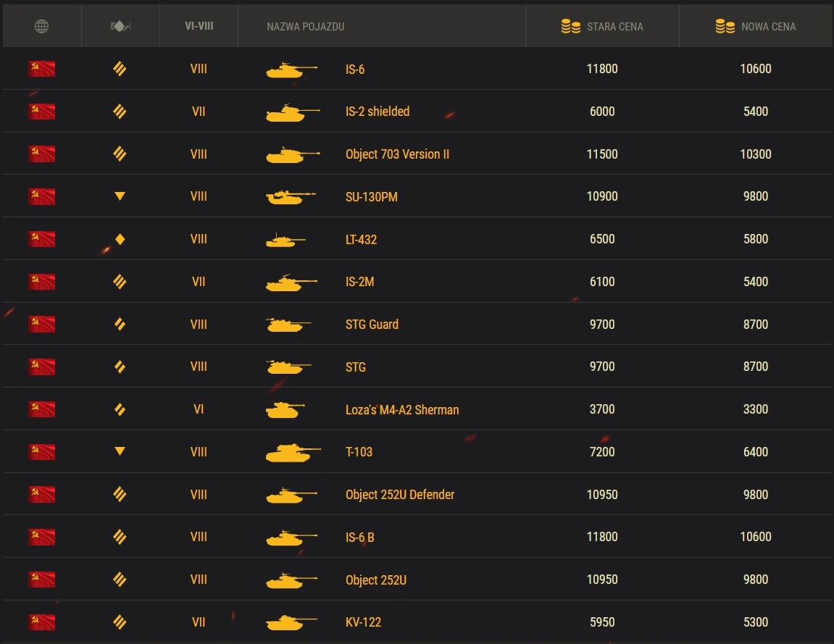Open the KV-122 vehicle name

point(363,622)
